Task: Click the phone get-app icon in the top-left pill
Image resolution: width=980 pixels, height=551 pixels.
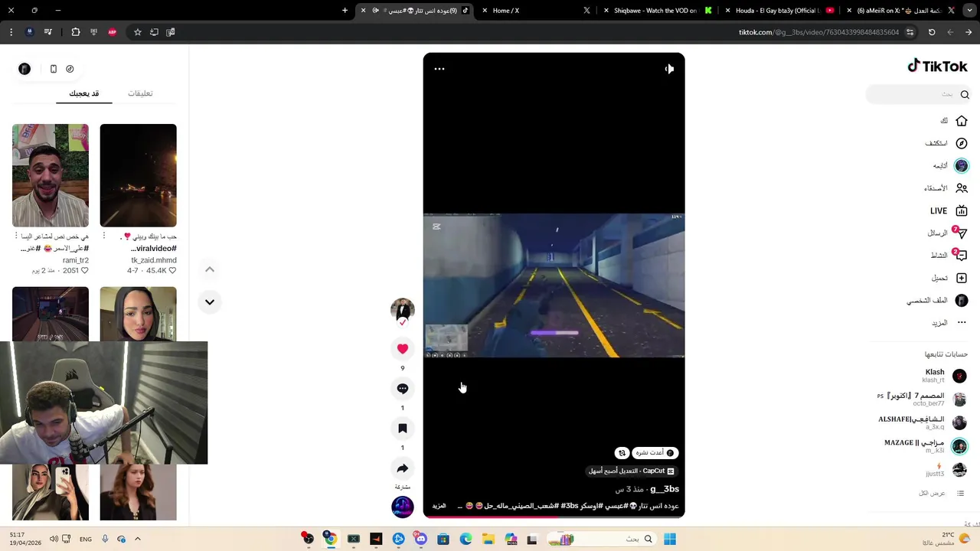Action: pos(54,69)
